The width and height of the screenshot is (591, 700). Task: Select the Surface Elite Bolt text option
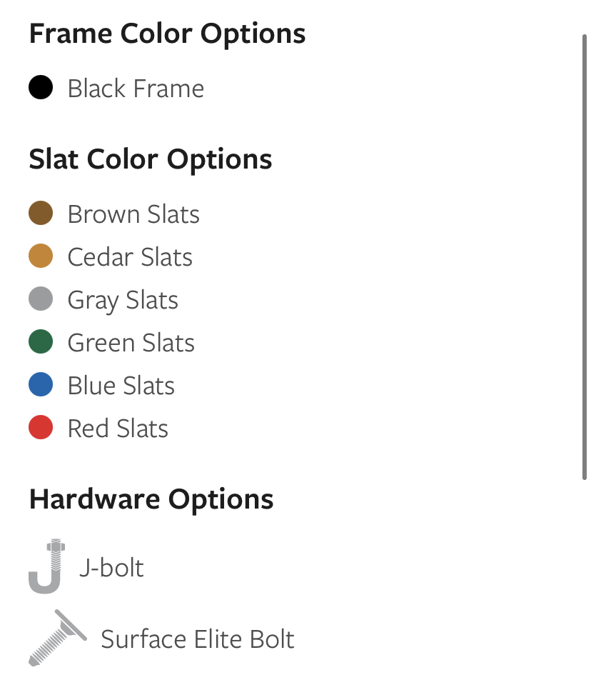pos(198,639)
